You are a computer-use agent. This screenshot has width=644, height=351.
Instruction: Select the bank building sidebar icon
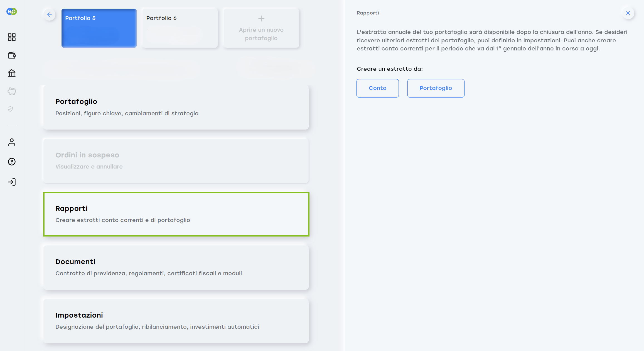[12, 73]
